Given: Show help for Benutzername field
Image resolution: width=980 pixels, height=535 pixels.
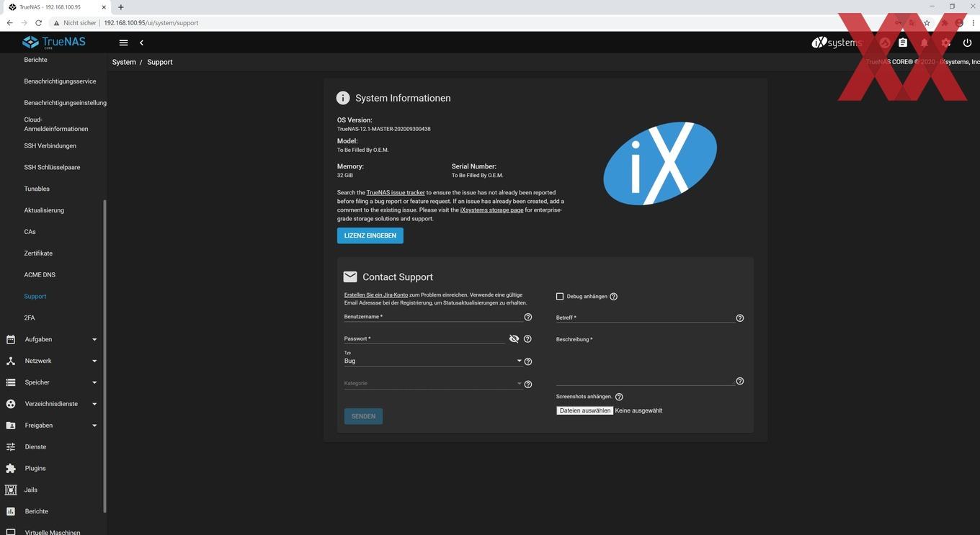Looking at the screenshot, I should pyautogui.click(x=527, y=317).
